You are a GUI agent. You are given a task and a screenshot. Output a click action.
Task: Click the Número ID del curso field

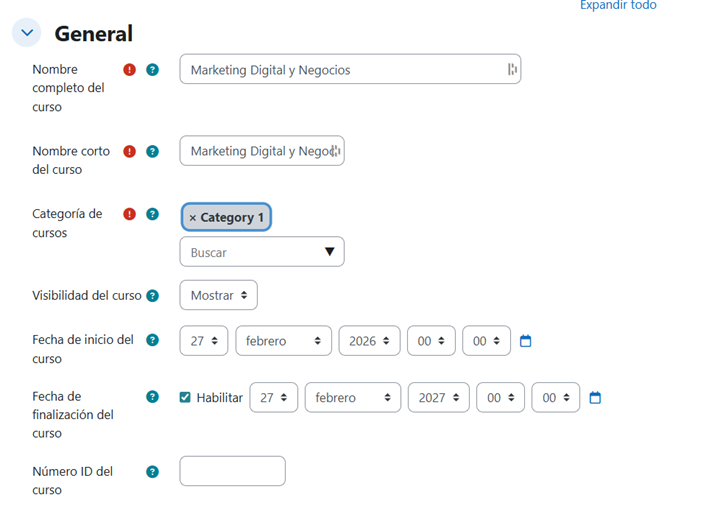[x=232, y=471]
